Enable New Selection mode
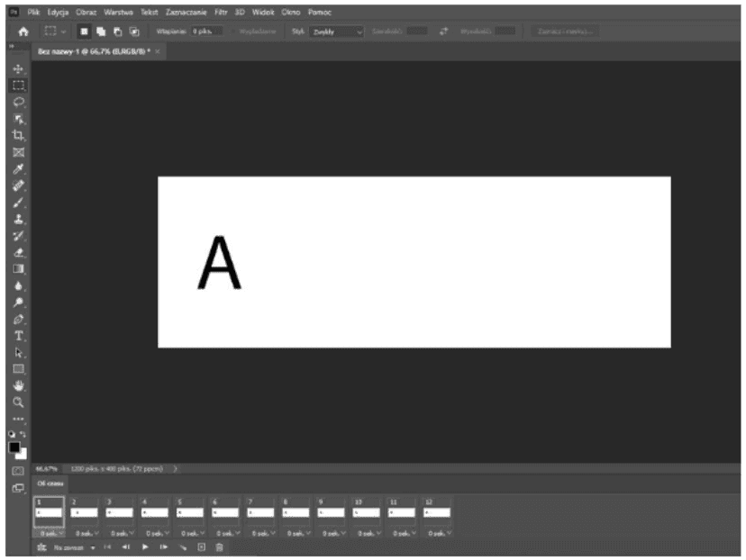 coord(84,32)
